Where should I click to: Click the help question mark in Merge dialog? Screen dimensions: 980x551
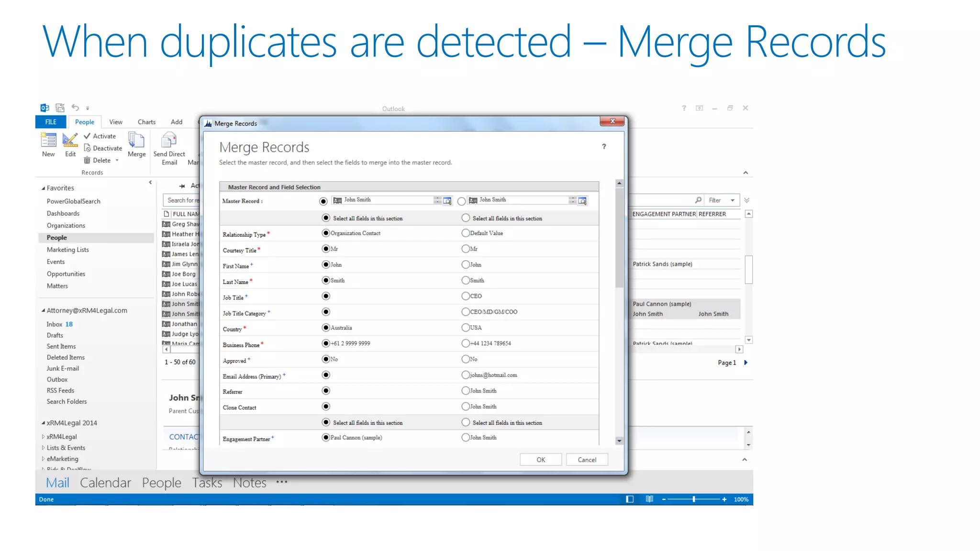604,146
